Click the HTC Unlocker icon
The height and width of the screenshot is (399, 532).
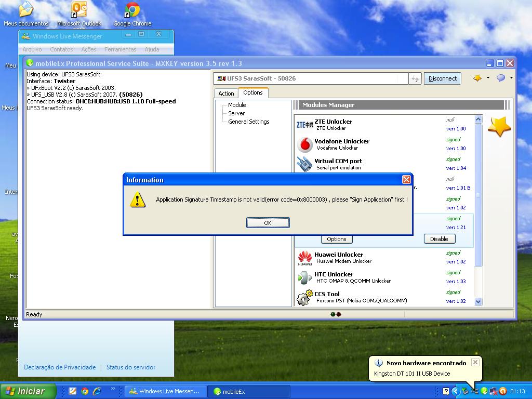coord(304,278)
